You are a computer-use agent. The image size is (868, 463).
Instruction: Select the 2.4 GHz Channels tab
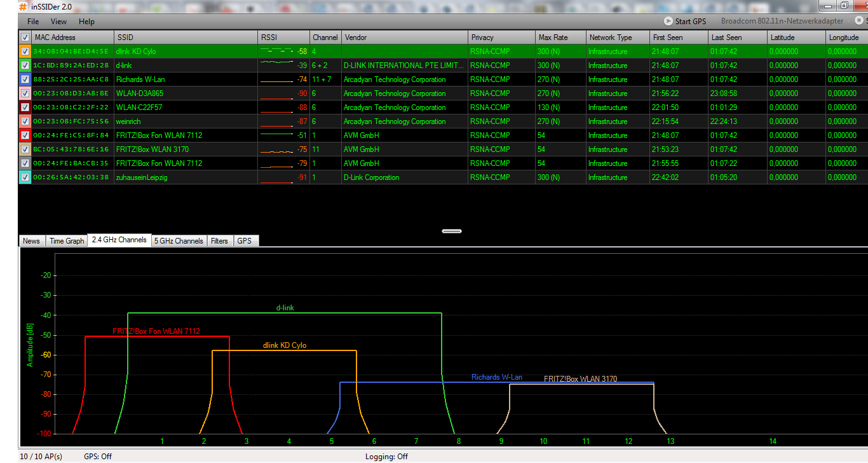(x=119, y=240)
